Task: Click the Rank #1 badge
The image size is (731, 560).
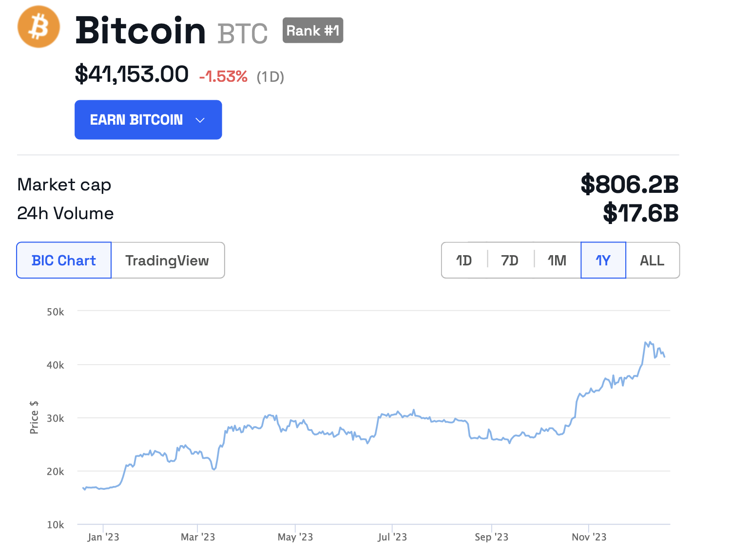Action: [313, 31]
